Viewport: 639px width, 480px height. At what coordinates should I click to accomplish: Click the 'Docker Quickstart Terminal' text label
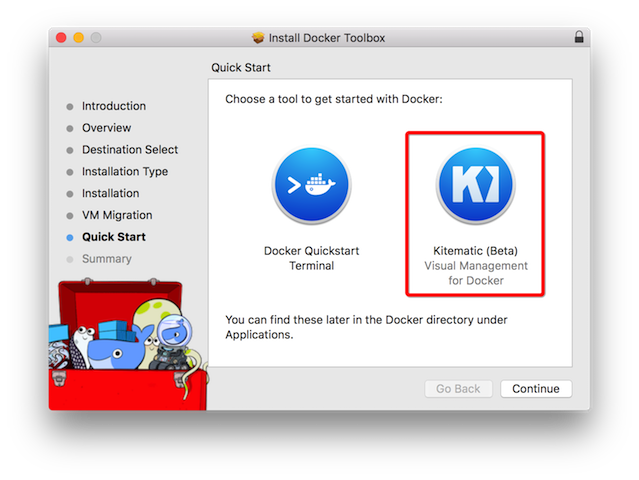click(312, 258)
